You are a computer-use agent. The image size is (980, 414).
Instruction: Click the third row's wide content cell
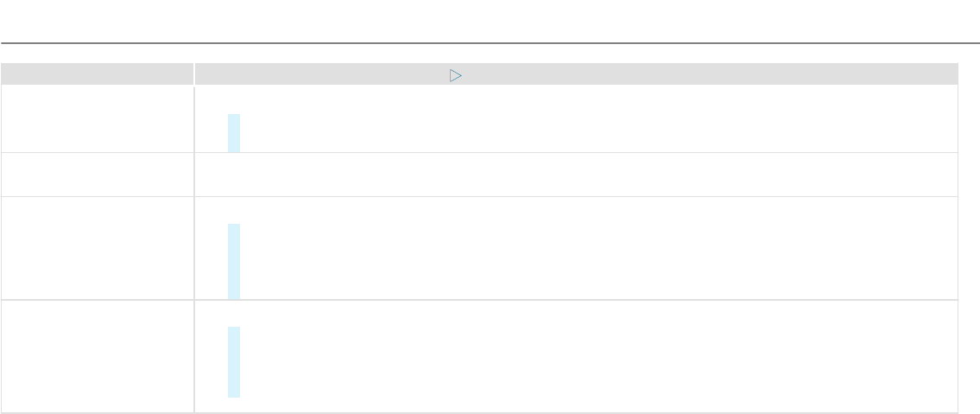coord(587,248)
